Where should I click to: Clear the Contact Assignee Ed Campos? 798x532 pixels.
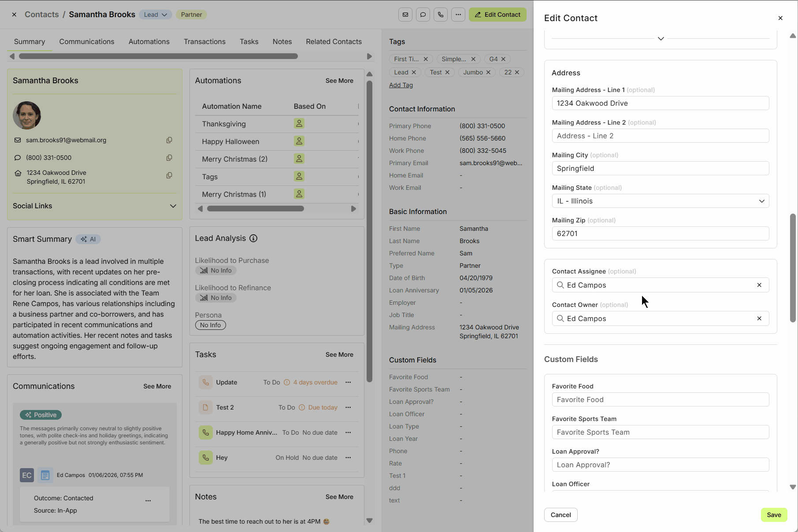pyautogui.click(x=759, y=285)
